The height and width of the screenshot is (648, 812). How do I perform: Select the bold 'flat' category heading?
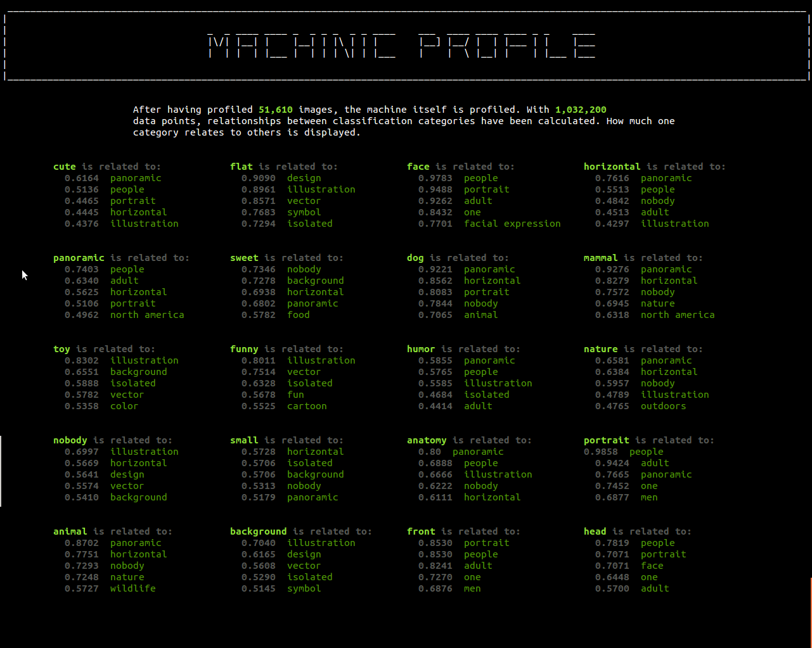pyautogui.click(x=242, y=167)
